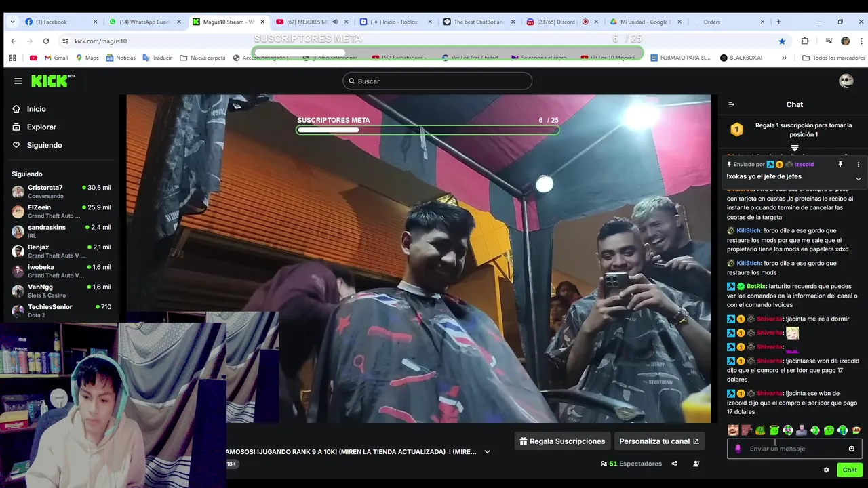Expand the pinned message chevron
Viewport: 868px width, 488px height.
[858, 179]
